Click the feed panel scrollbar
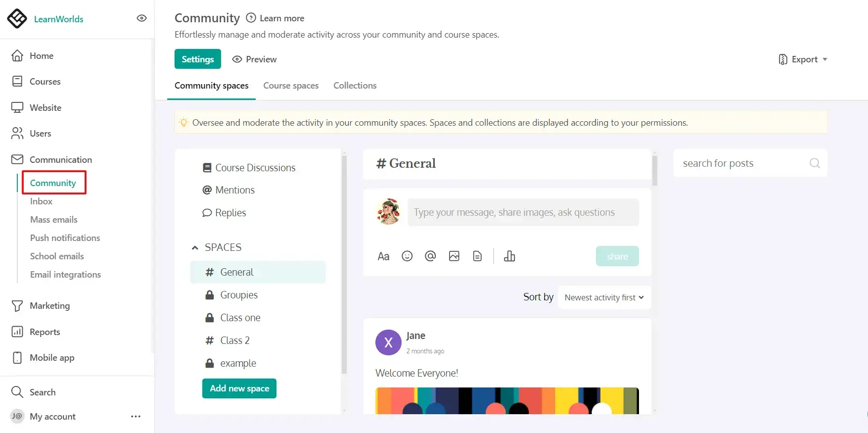The width and height of the screenshot is (868, 433). click(x=655, y=171)
